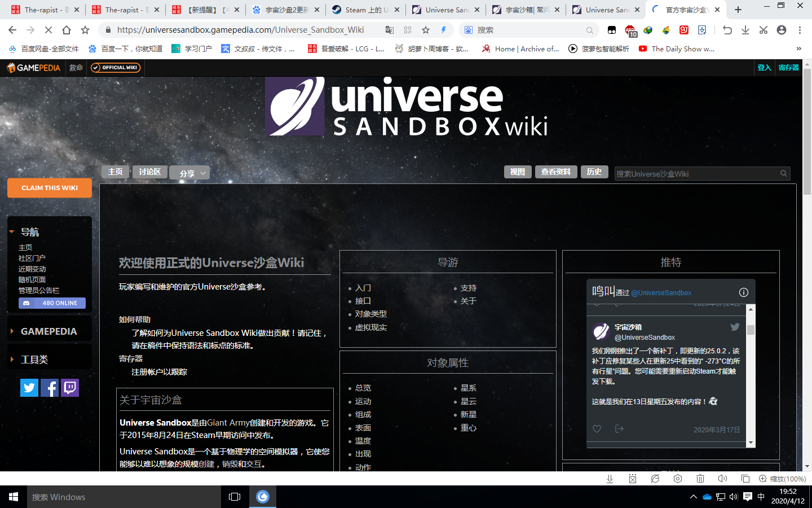This screenshot has width=812, height=508.
Task: Open the Windows Start menu
Action: pos(14,497)
